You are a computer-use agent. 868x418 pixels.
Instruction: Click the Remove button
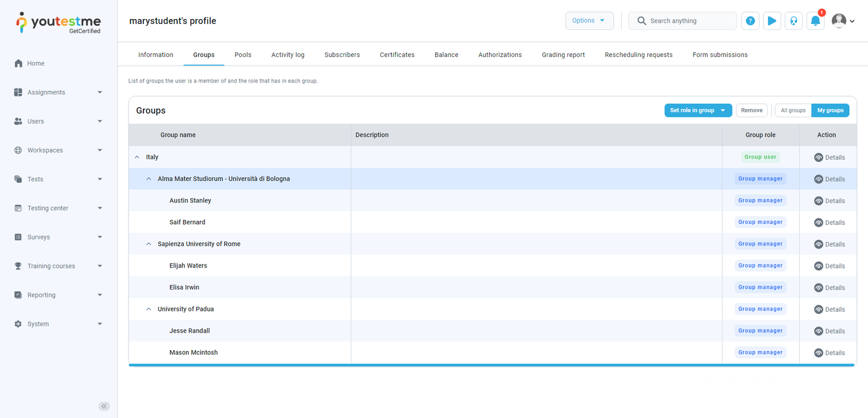pyautogui.click(x=751, y=110)
